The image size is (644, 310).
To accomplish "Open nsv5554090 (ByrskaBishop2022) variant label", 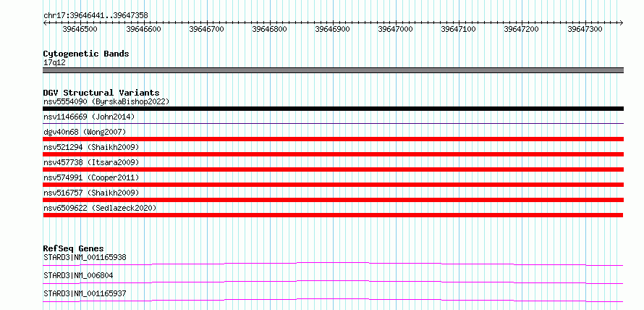I will (106, 101).
